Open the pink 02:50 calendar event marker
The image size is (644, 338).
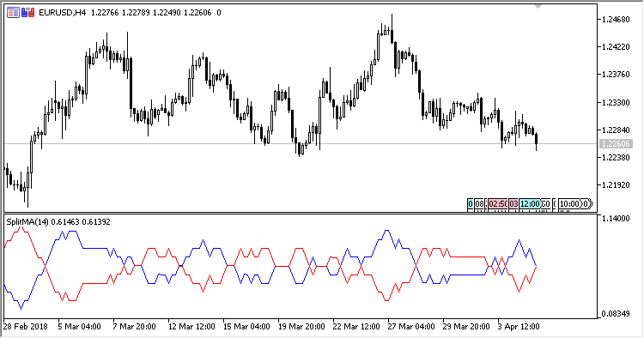click(497, 204)
